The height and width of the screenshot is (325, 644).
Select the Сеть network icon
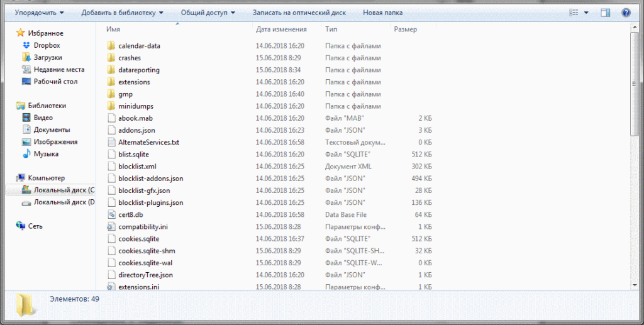21,226
